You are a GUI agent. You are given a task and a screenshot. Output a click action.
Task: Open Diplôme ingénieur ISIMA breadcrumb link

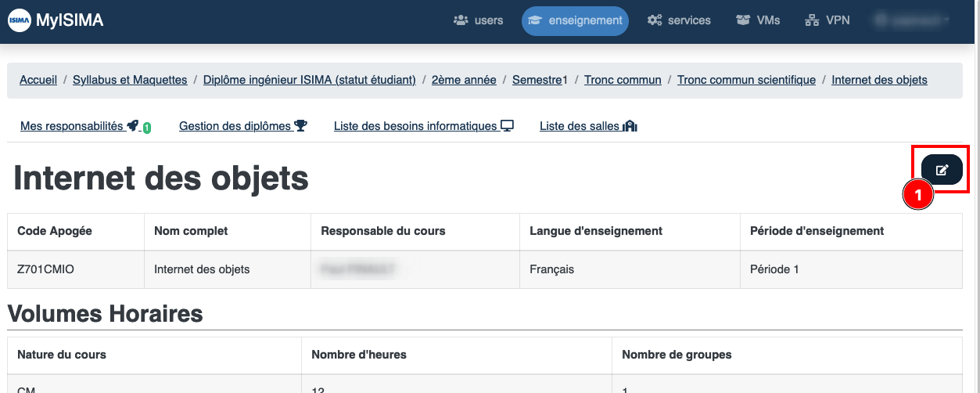click(x=310, y=80)
